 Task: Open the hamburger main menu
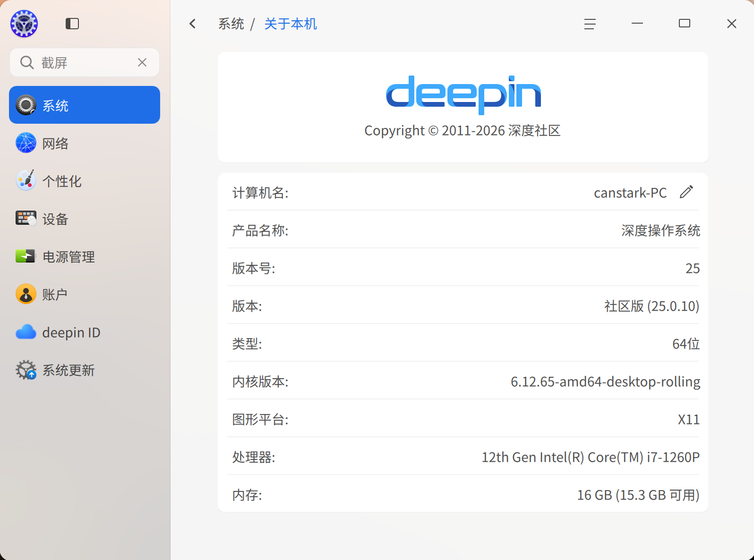[590, 24]
